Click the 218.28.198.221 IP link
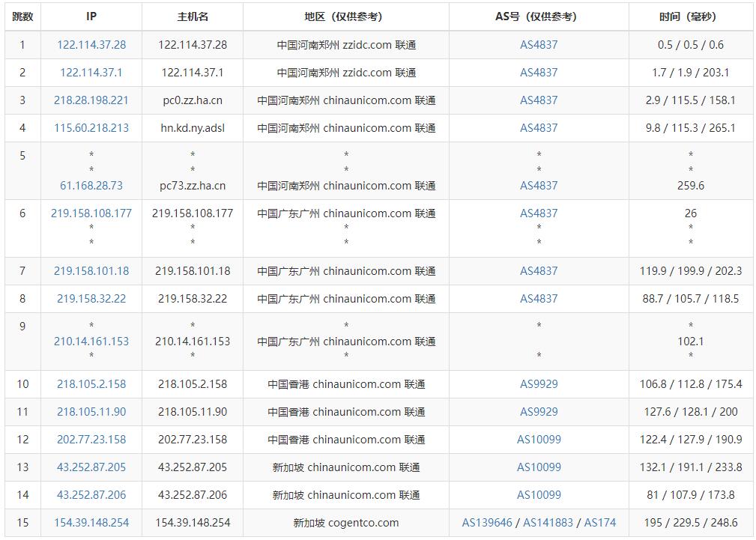 pos(91,100)
